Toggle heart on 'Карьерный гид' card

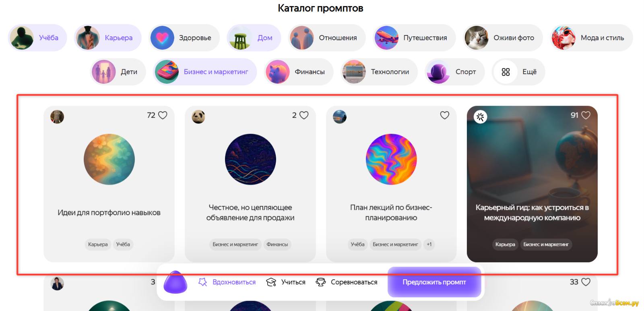coord(586,115)
